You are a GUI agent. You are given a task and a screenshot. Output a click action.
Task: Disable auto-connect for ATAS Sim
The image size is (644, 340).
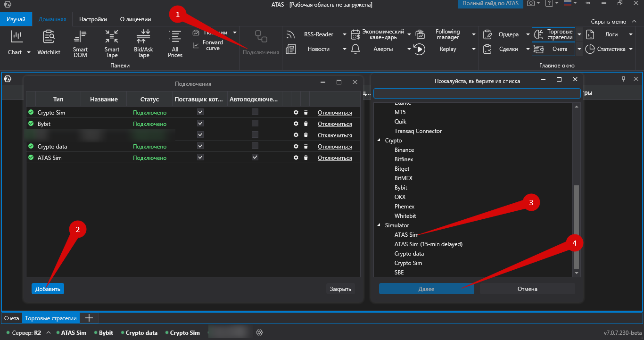click(x=255, y=158)
